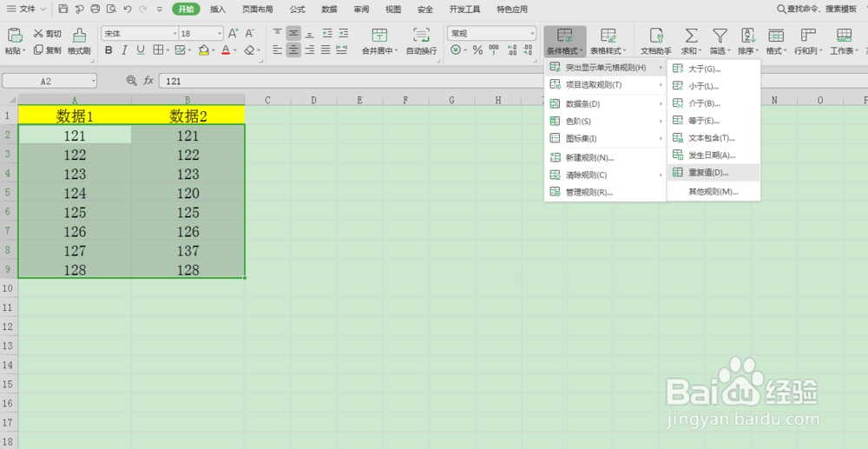Toggle center horizontal alignment
Viewport: 868px width, 449px height.
294,50
